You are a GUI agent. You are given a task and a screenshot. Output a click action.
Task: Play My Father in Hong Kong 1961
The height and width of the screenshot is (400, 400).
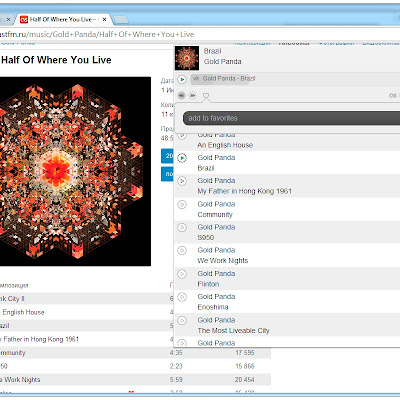[x=182, y=181]
